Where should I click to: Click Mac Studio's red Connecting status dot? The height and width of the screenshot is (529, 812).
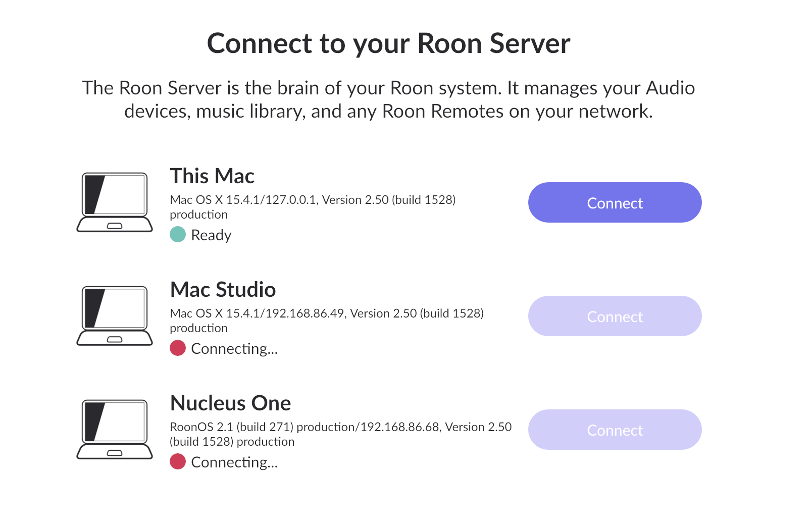pos(178,348)
